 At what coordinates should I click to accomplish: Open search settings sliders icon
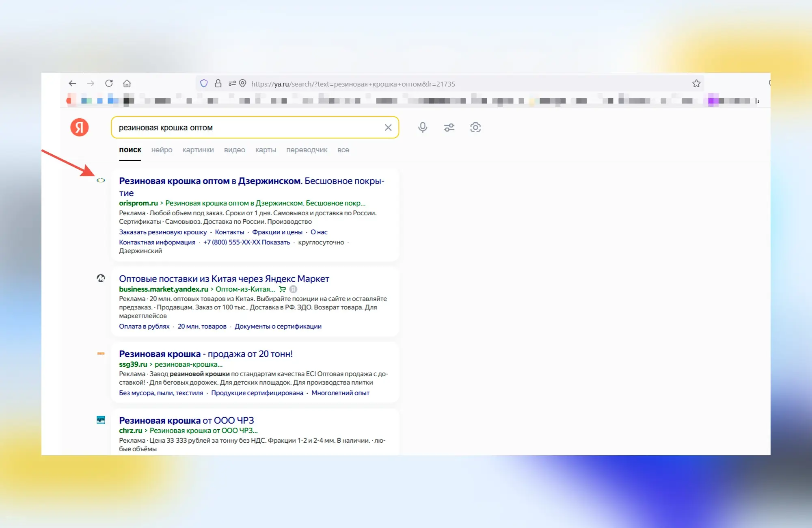click(449, 128)
